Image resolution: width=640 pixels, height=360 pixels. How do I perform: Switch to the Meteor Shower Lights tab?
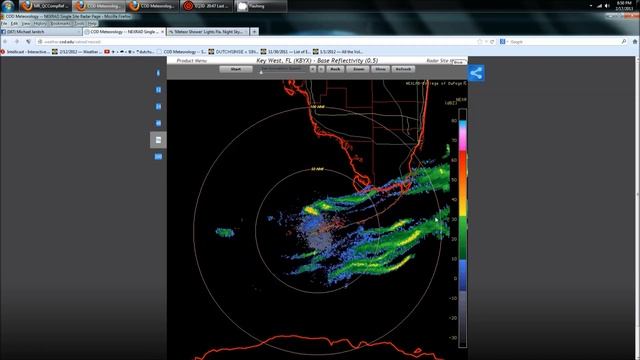pos(207,31)
